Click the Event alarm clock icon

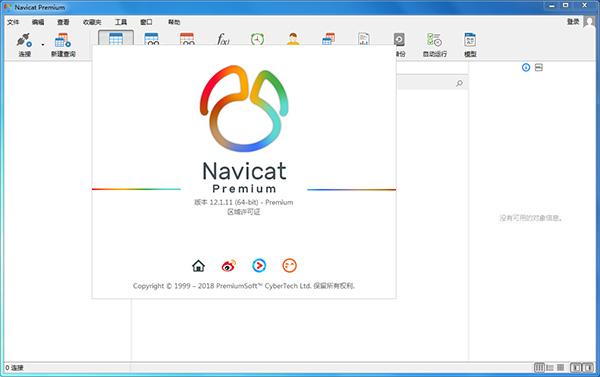pyautogui.click(x=258, y=39)
